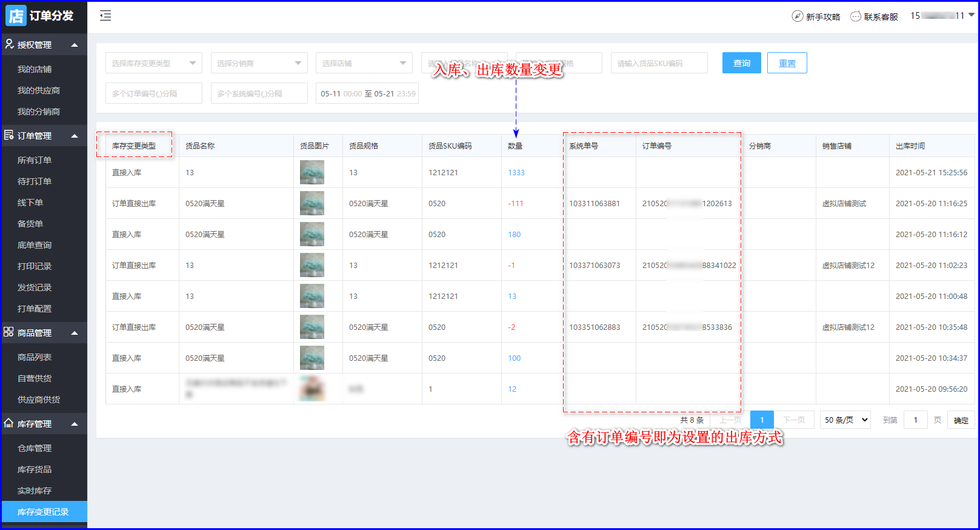The image size is (980, 530).
Task: Collapse the 库存管理 section arrow
Action: [75, 424]
